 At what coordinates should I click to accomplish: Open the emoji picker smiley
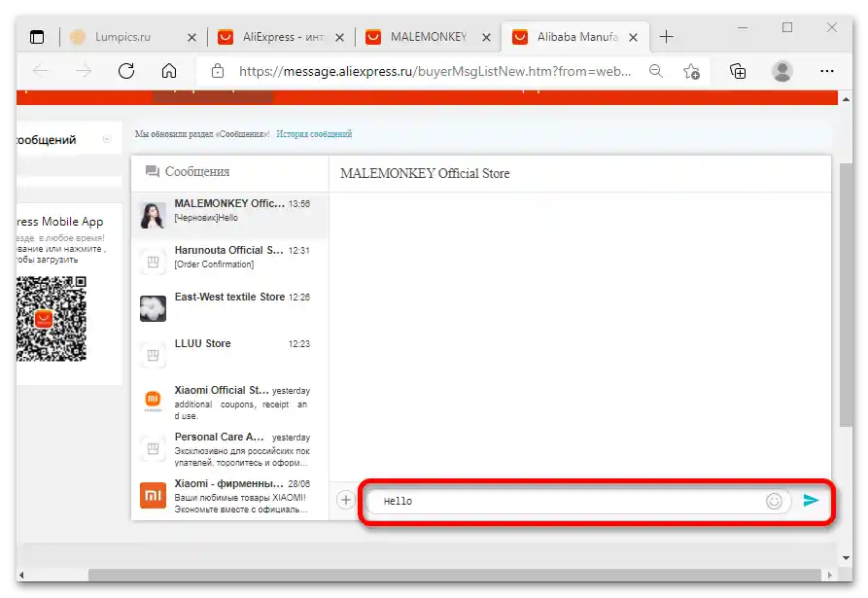click(x=774, y=501)
